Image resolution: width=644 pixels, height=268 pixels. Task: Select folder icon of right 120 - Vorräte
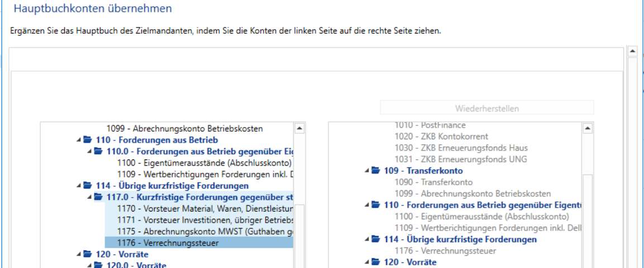376,262
